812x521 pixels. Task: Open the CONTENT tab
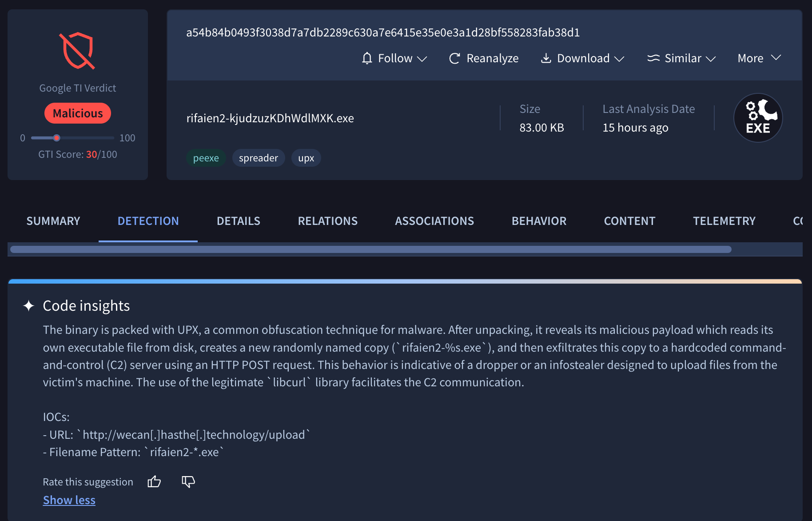(x=629, y=221)
